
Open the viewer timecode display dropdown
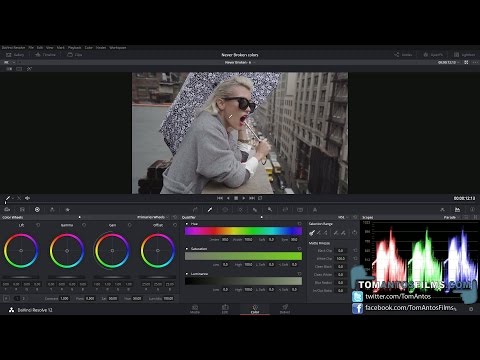(x=449, y=62)
